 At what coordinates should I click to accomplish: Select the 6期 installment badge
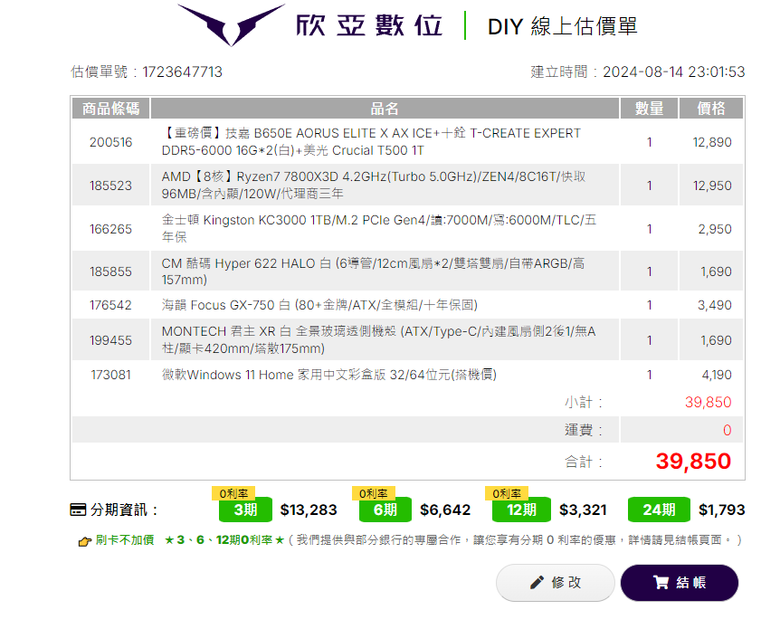(x=385, y=510)
